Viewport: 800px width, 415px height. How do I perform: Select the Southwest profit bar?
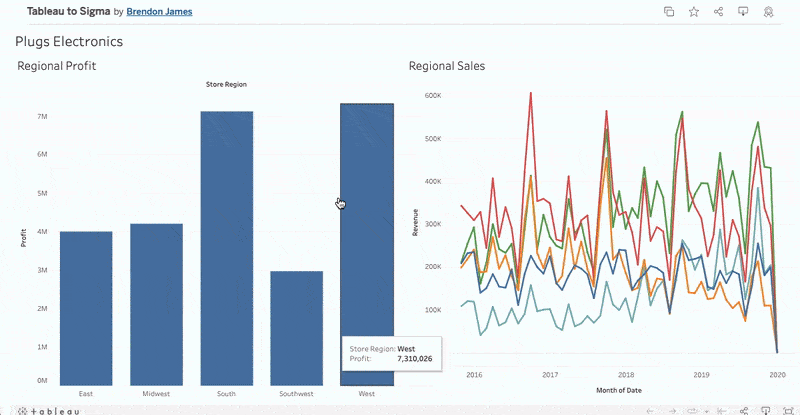[296, 328]
